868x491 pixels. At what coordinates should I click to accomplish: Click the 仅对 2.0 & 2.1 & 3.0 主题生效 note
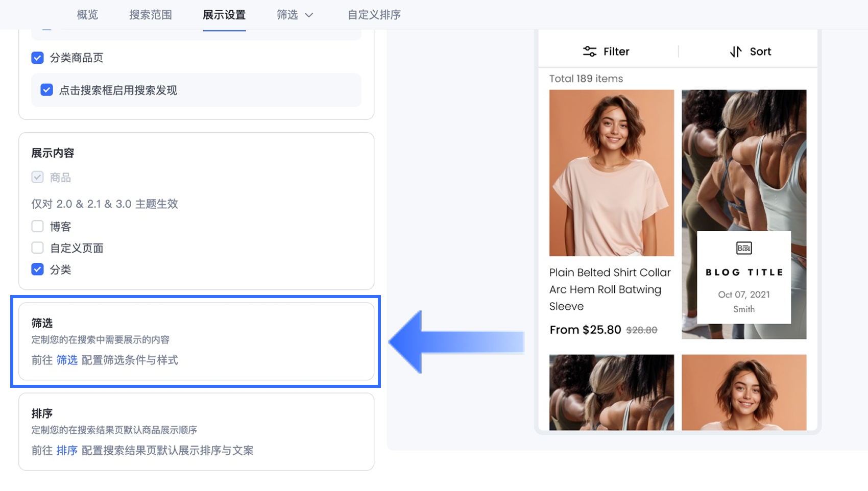(105, 204)
